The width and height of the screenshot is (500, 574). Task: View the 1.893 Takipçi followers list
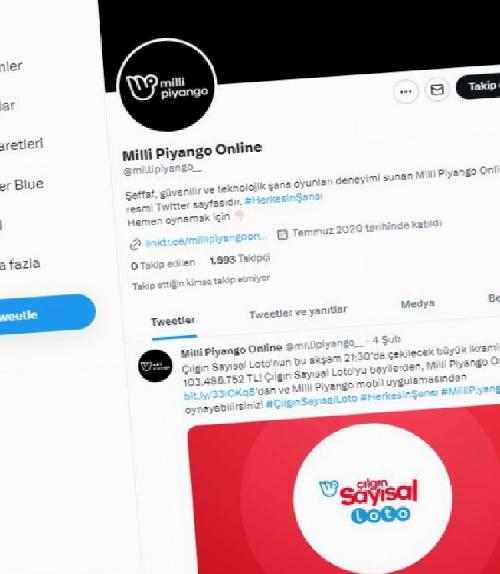(x=240, y=260)
